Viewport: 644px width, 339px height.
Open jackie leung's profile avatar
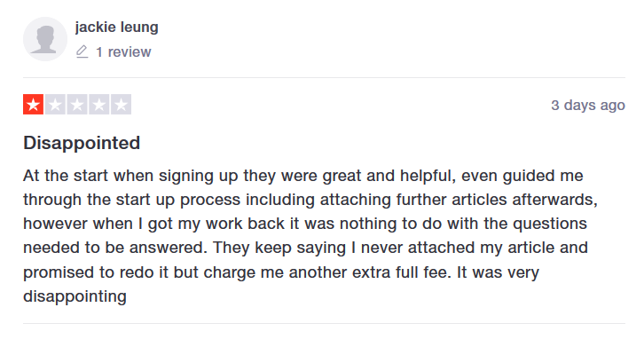45,39
